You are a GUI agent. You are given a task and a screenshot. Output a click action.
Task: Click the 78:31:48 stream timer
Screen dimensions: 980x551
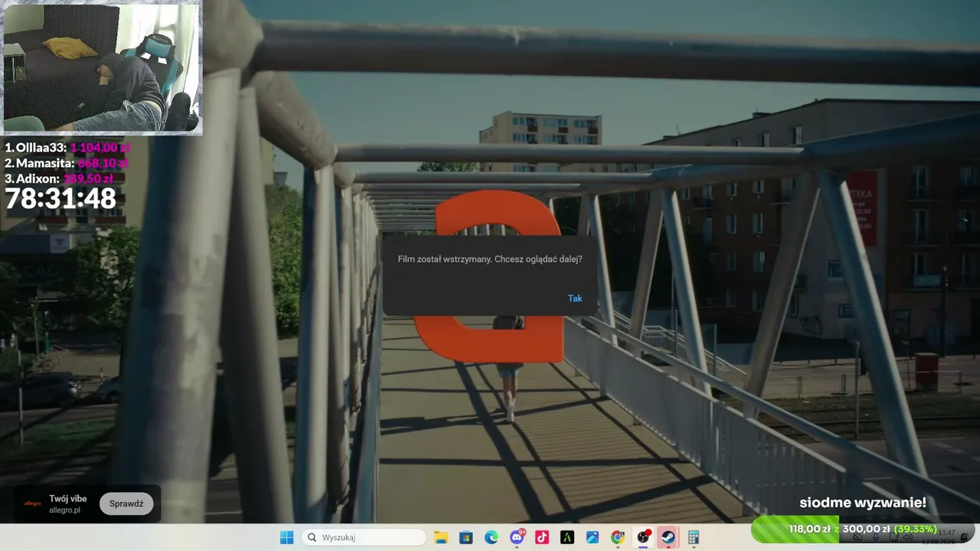(60, 199)
